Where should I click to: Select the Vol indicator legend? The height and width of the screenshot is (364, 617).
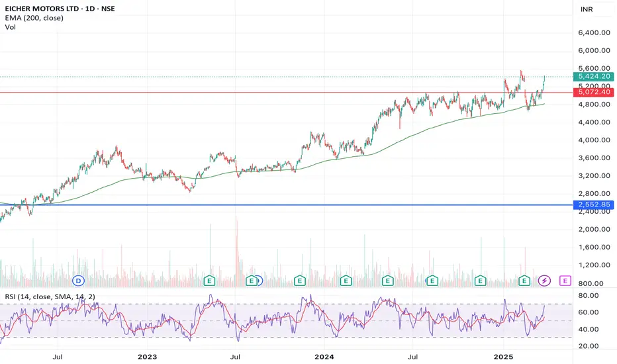tap(10, 26)
